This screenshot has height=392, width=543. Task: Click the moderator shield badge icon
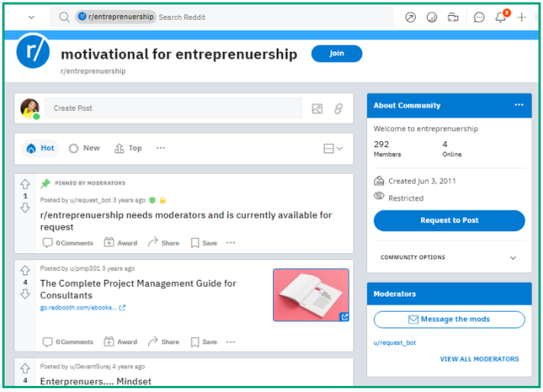click(152, 200)
